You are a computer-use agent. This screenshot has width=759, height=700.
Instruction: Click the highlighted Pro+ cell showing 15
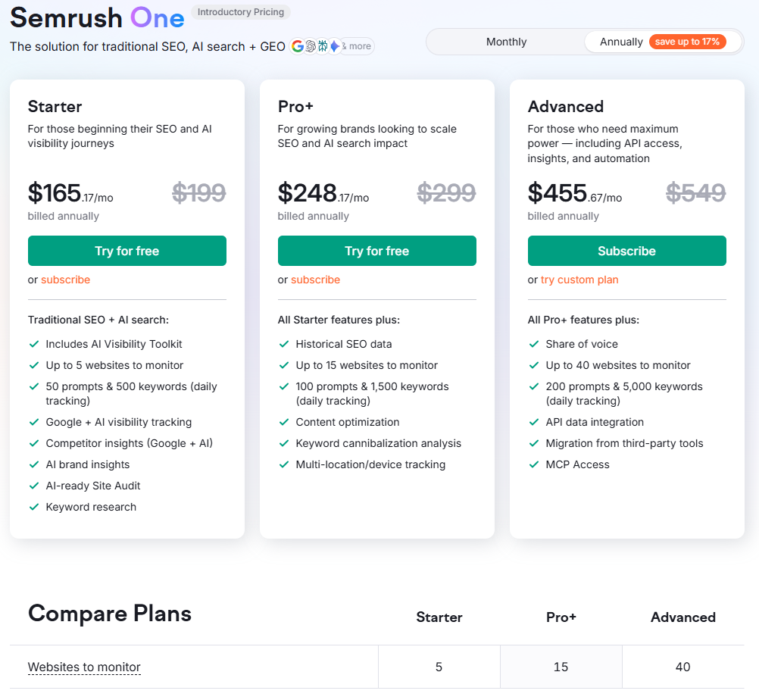coord(561,667)
